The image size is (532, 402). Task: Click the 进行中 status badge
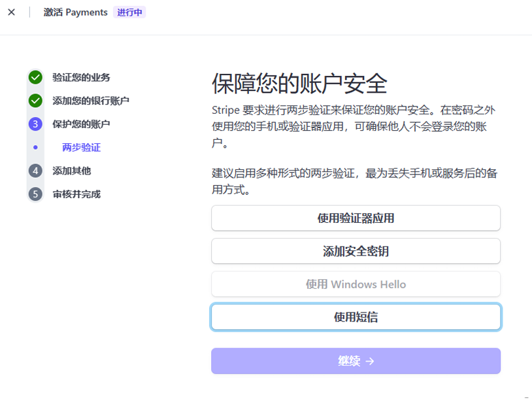click(129, 12)
